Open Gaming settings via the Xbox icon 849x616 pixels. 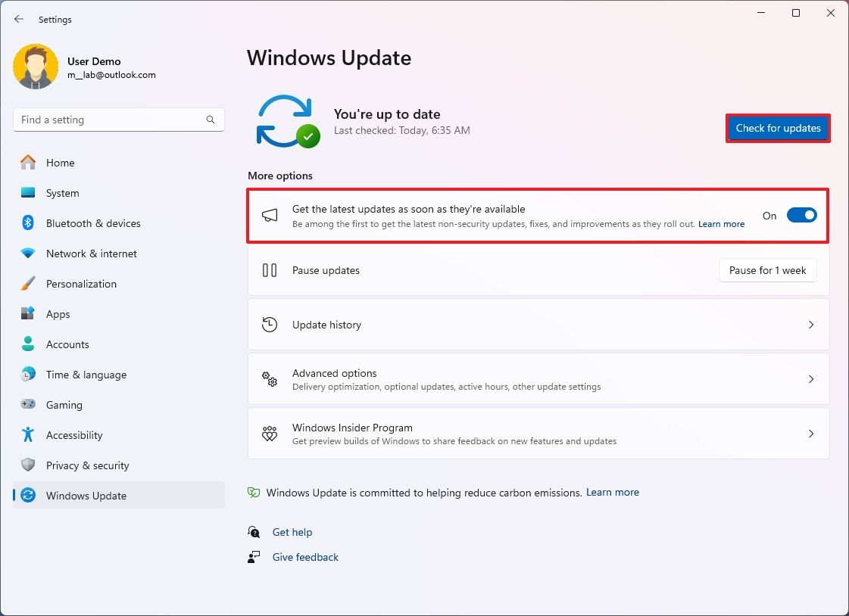tap(29, 405)
